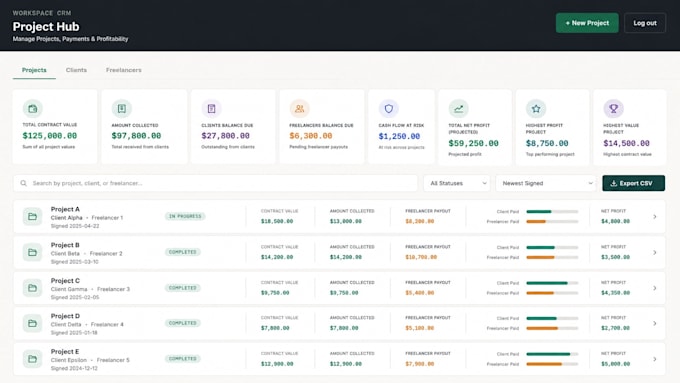Click the Freelancers Balance Due people icon
Image resolution: width=680 pixels, height=383 pixels.
[300, 108]
